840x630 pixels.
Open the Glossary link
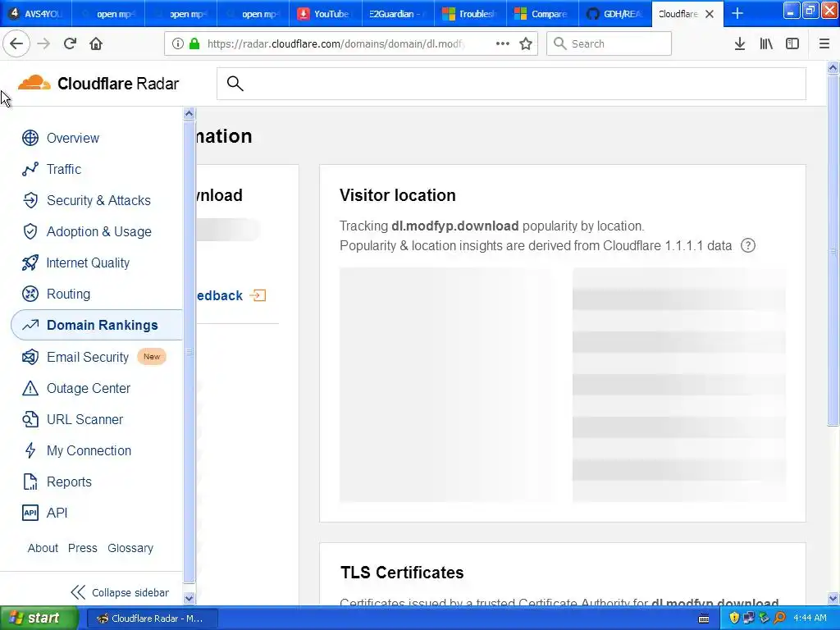coord(130,548)
